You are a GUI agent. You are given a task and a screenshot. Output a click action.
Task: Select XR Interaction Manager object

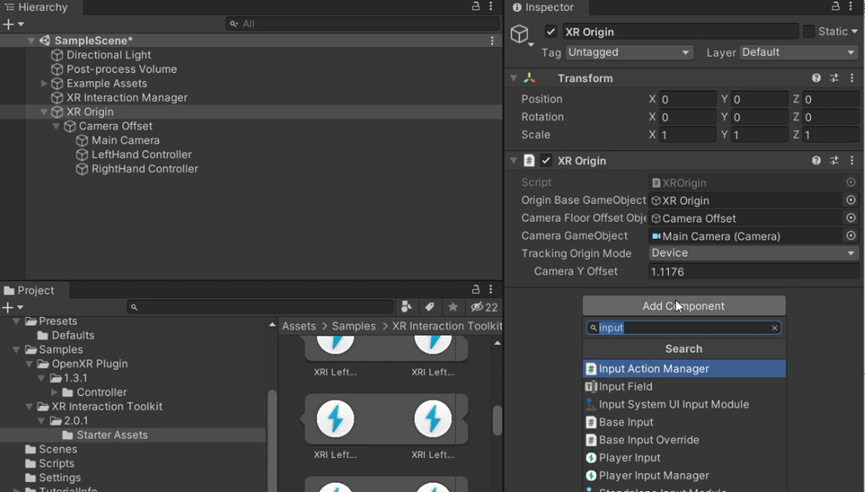coord(126,98)
